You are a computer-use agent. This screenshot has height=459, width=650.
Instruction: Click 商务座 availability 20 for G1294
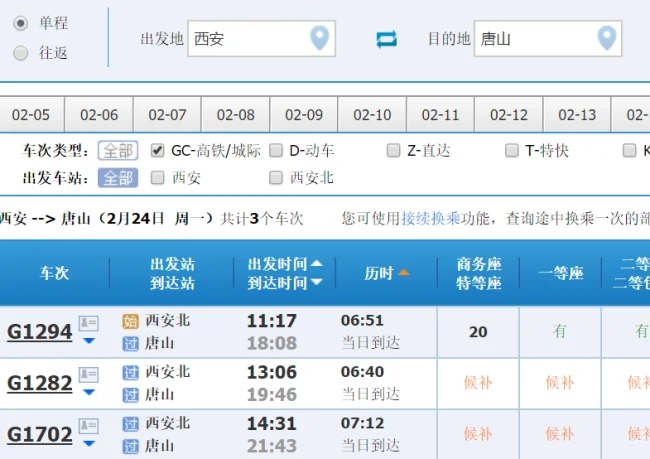tap(478, 332)
